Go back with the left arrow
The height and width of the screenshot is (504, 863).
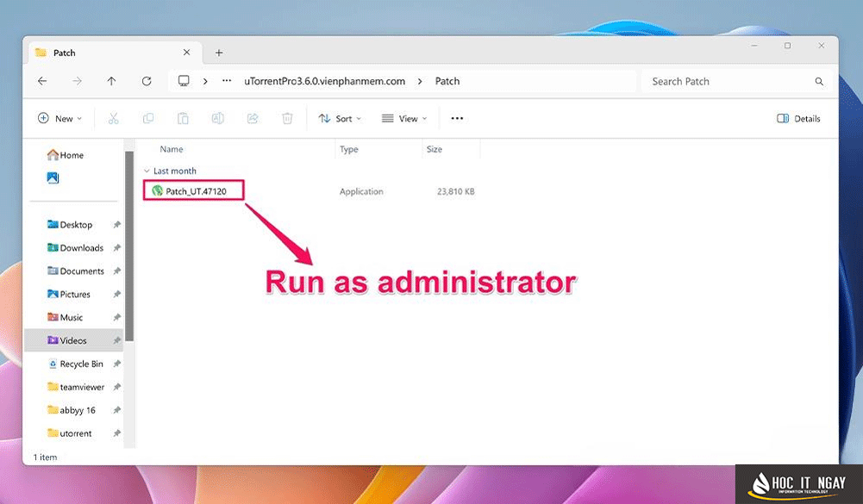pos(42,82)
